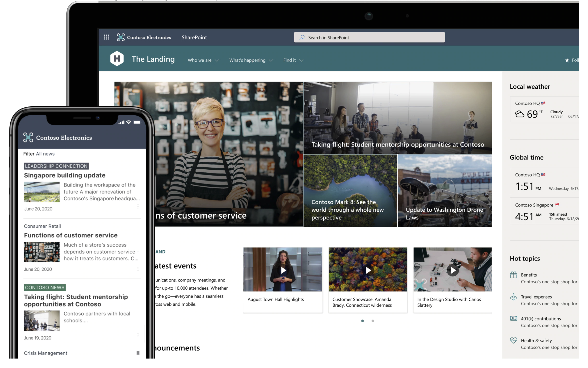Click Customer Showcase Amanda Brady card title
Image resolution: width=588 pixels, height=368 pixels.
pyautogui.click(x=362, y=302)
